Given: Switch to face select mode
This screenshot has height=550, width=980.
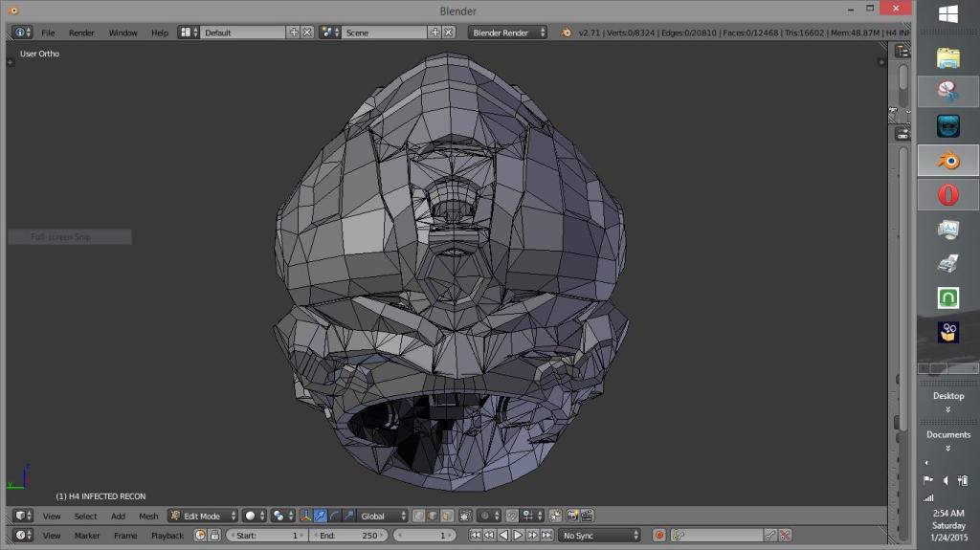Looking at the screenshot, I should pos(447,516).
